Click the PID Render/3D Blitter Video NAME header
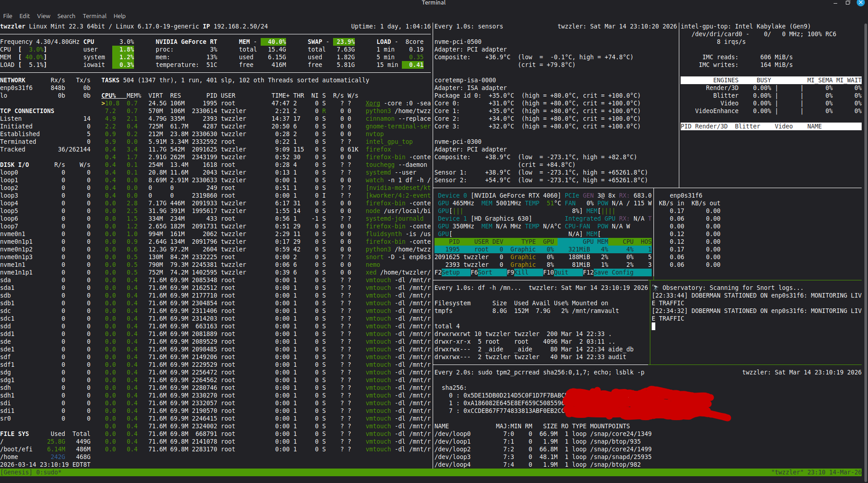 pyautogui.click(x=771, y=126)
